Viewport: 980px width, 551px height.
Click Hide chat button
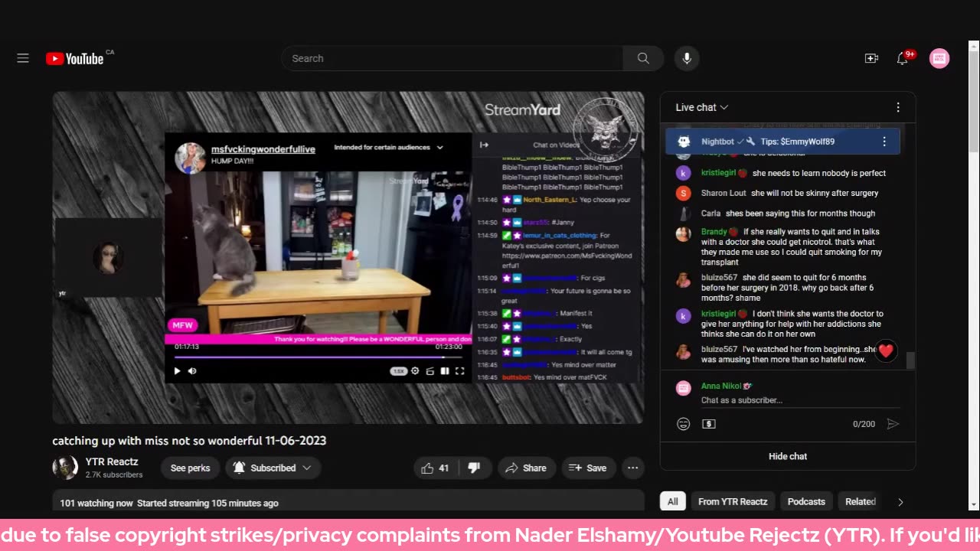[x=788, y=456]
